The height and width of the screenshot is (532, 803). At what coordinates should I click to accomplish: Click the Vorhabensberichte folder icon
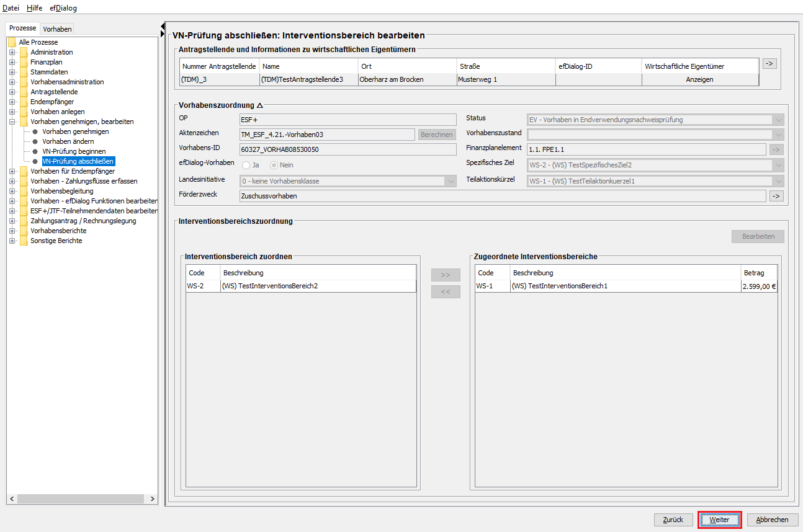click(x=24, y=231)
